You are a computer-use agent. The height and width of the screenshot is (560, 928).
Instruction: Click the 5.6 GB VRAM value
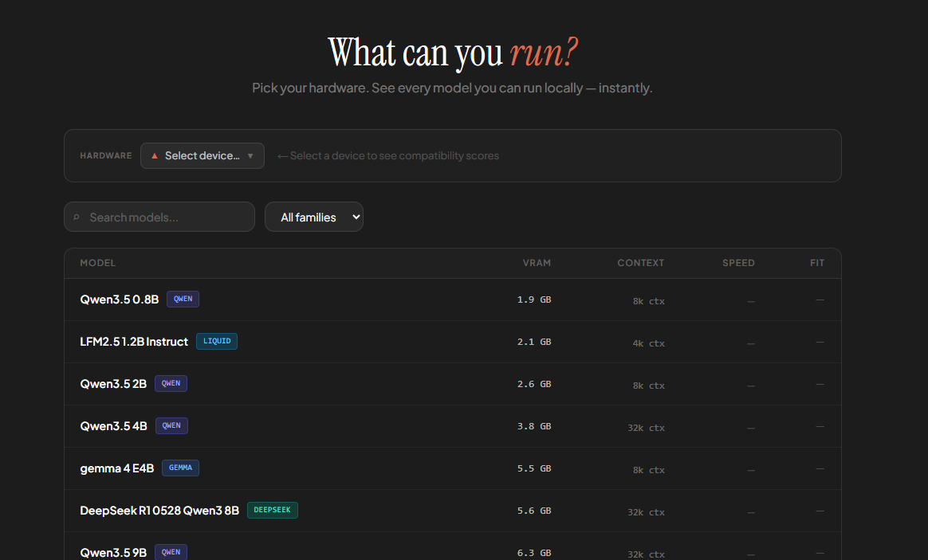point(534,511)
